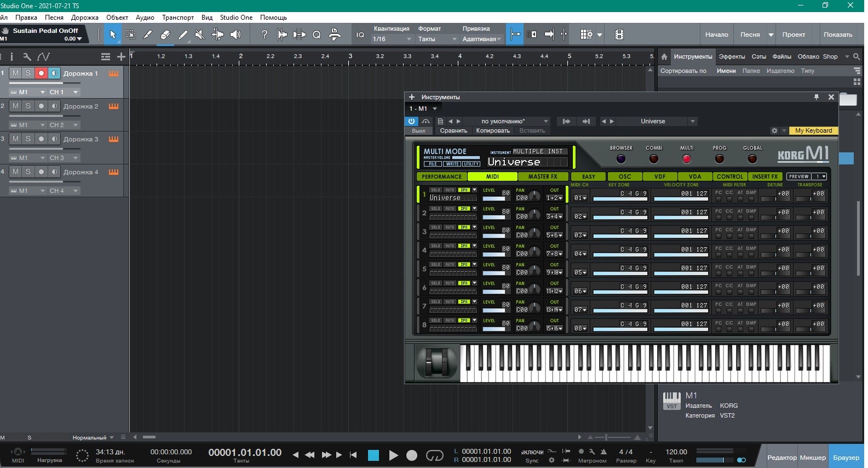Click the Копировать button
This screenshot has width=868, height=468.
[493, 130]
